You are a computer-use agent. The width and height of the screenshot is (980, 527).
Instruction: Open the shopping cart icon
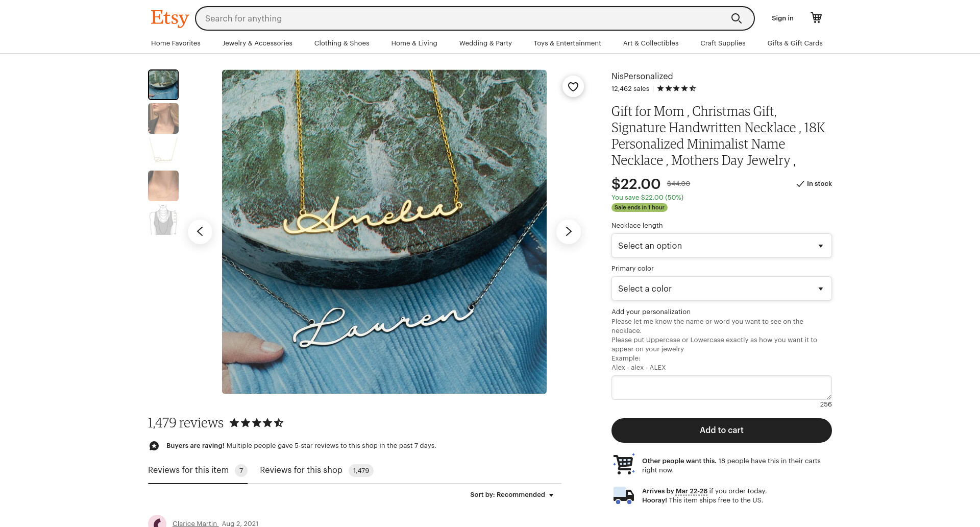tap(816, 18)
